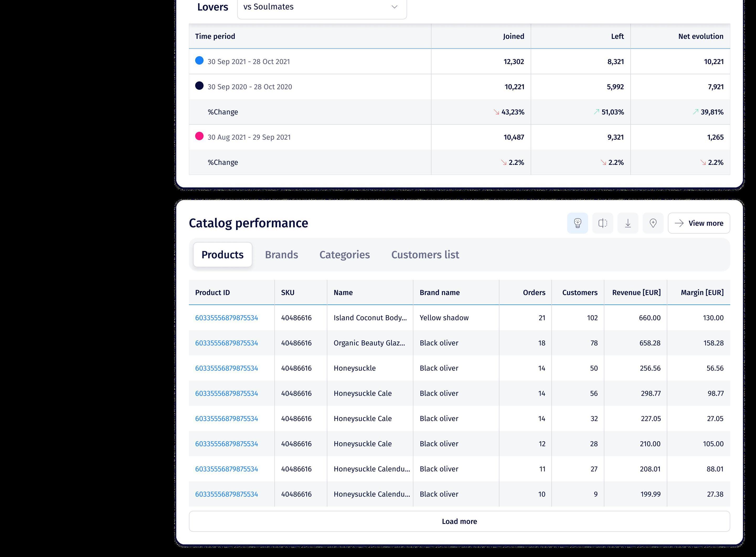Click the Brand name column header

coord(456,292)
